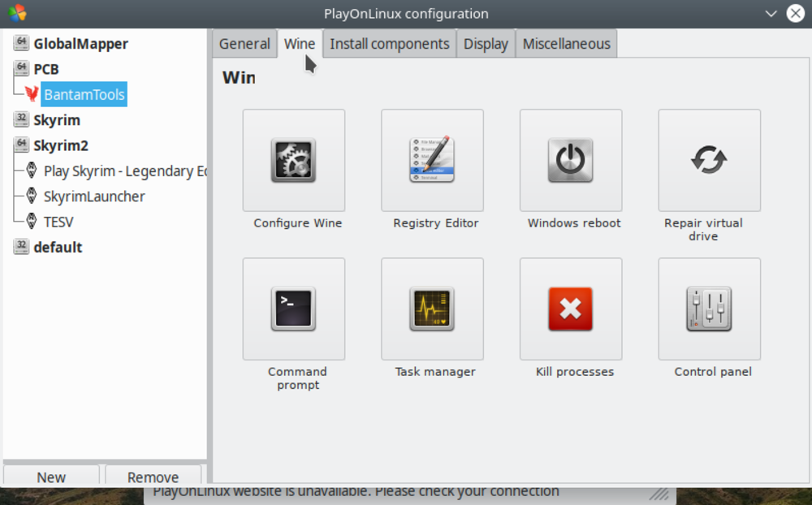Click the 'Kill processes' label text
The width and height of the screenshot is (812, 505).
coord(575,371)
